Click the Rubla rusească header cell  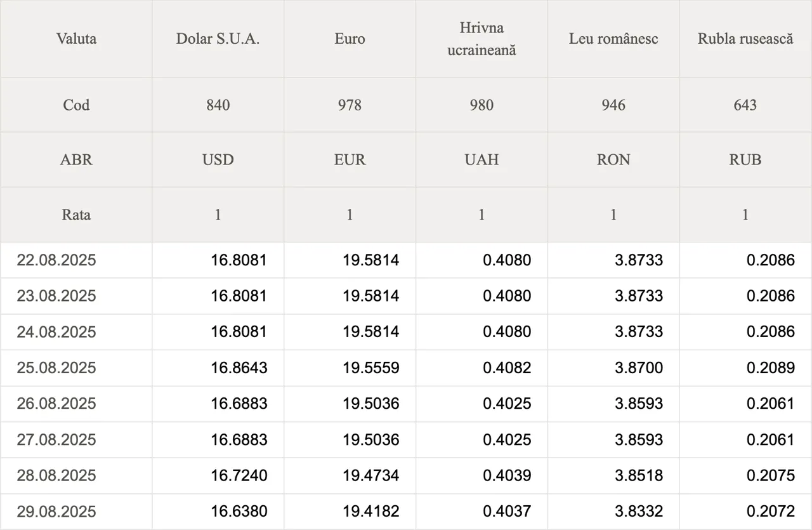click(x=745, y=39)
